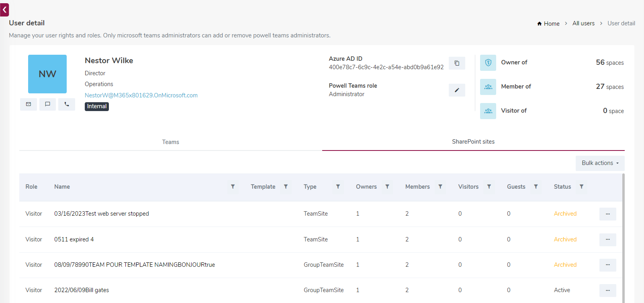Filter the Guests column
The image size is (644, 303).
click(536, 187)
